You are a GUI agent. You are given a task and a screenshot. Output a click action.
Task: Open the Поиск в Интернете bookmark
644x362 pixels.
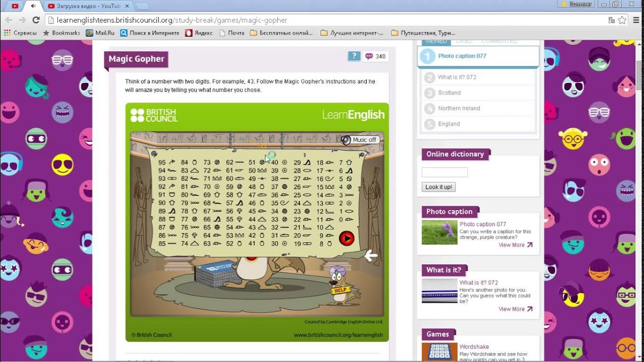coord(149,33)
